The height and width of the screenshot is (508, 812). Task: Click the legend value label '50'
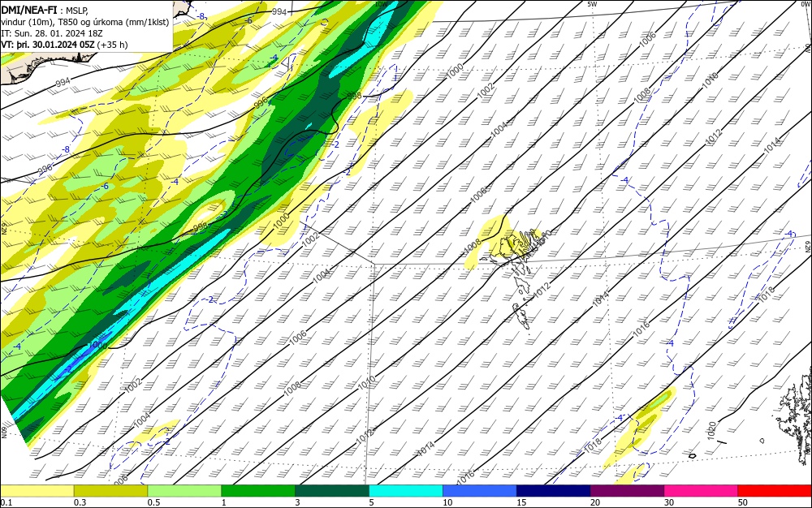coord(743,502)
